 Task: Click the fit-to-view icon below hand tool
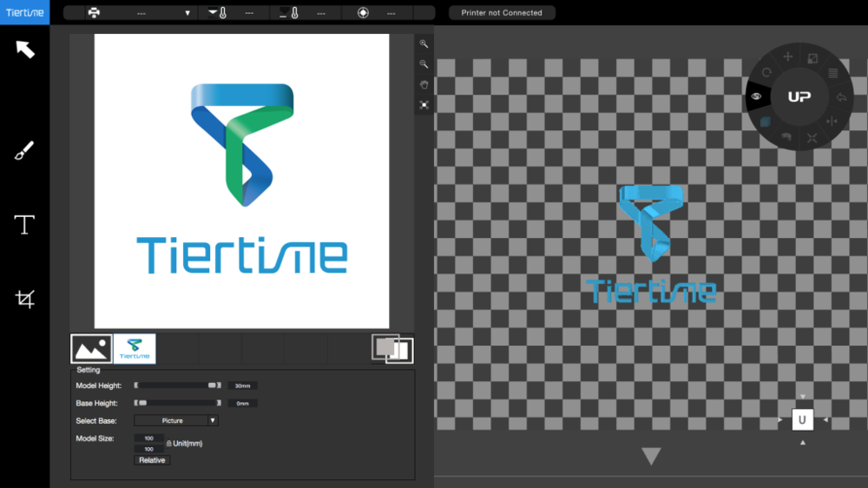coord(424,104)
